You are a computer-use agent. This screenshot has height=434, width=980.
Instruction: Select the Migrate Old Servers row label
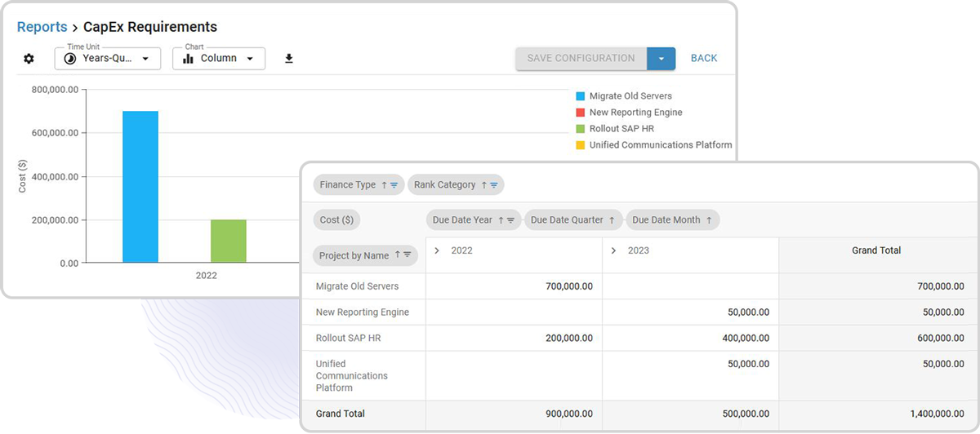(x=358, y=286)
